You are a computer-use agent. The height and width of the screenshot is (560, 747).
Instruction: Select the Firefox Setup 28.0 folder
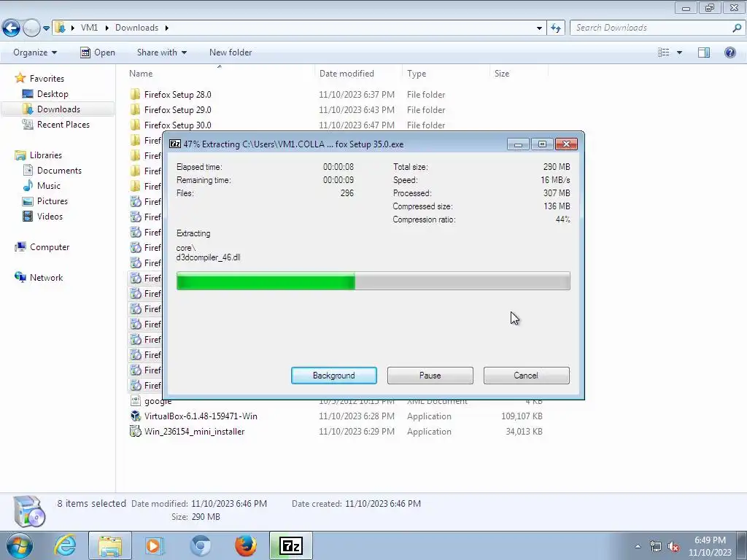178,94
